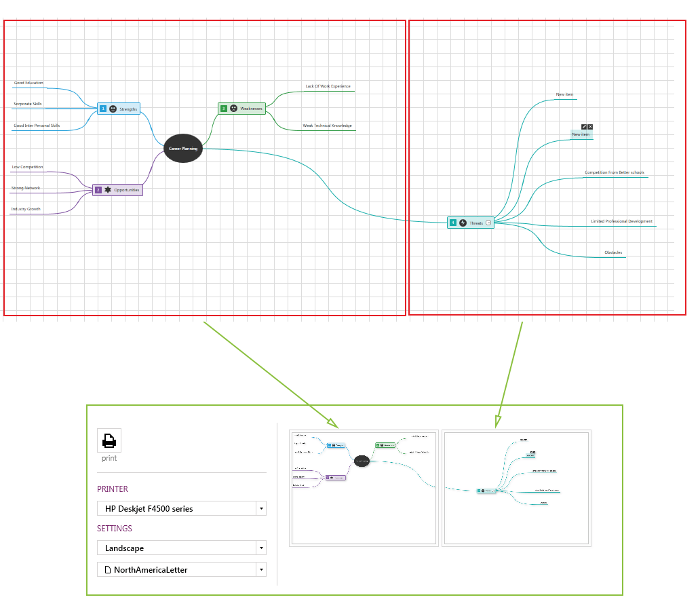The height and width of the screenshot is (608, 700).
Task: Click the number 2 badge on Opportunities
Action: pos(97,189)
